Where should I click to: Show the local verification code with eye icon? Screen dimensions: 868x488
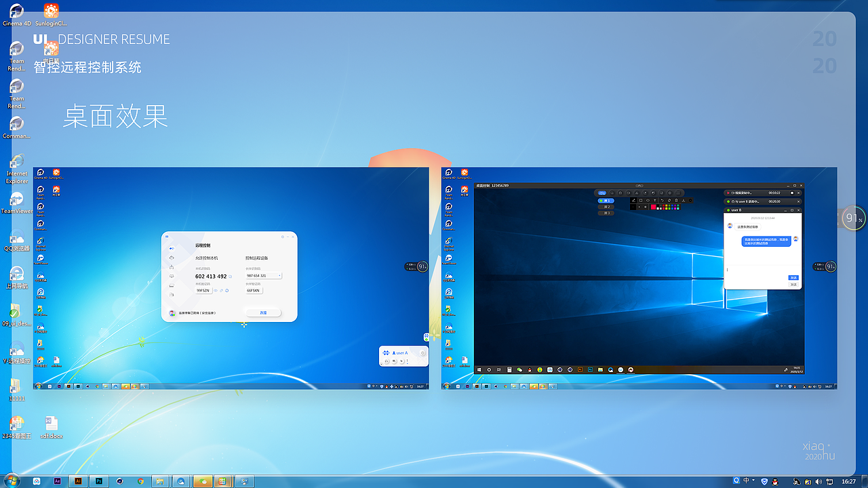coord(216,291)
